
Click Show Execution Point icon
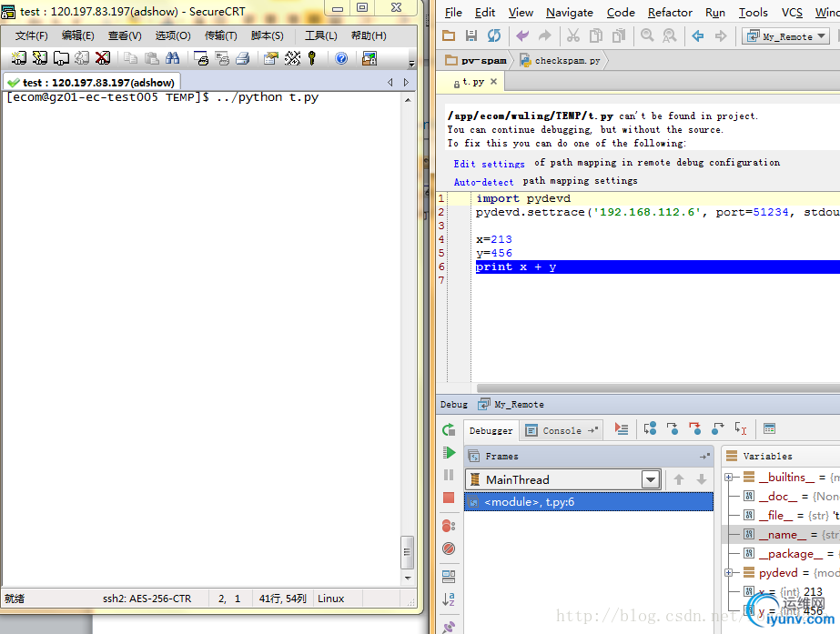click(x=622, y=429)
